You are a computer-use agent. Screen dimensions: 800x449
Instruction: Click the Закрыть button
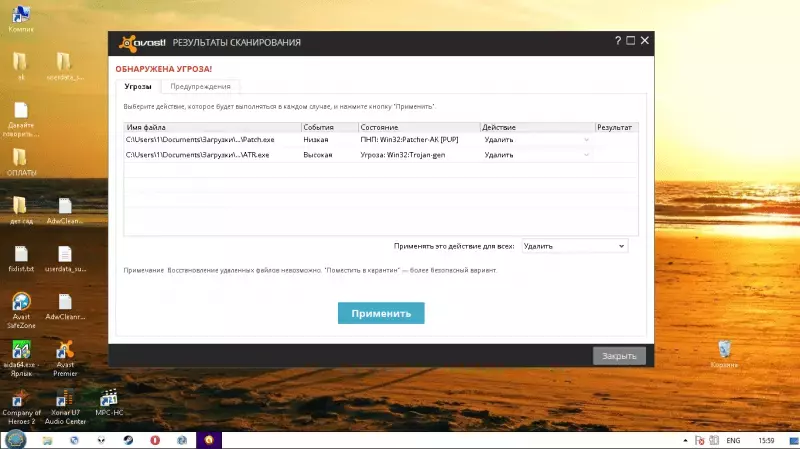click(619, 356)
